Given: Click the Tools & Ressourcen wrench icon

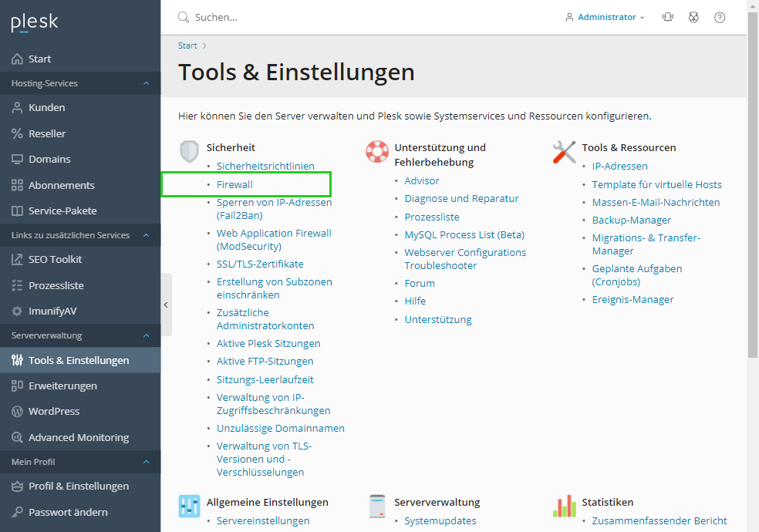Looking at the screenshot, I should point(565,152).
